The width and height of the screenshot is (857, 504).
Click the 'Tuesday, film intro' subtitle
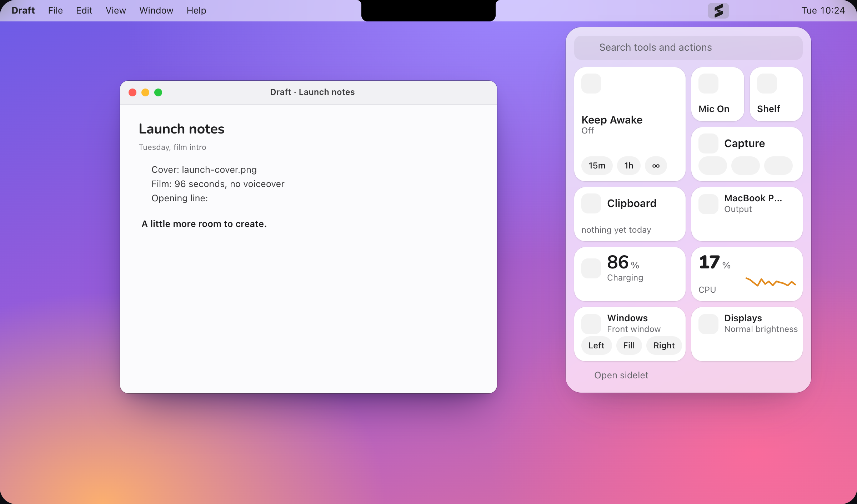click(172, 147)
